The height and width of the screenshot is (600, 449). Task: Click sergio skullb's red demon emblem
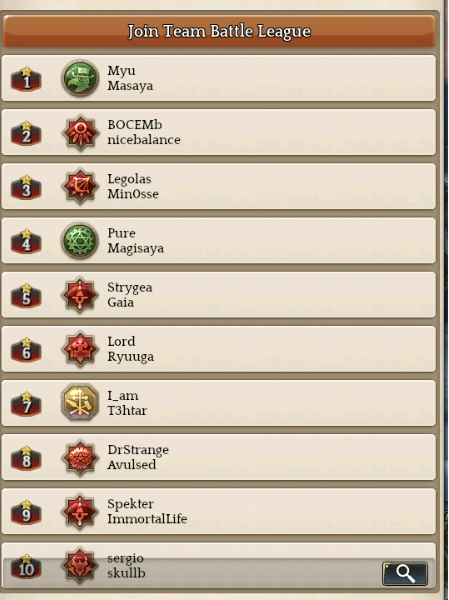[80, 566]
